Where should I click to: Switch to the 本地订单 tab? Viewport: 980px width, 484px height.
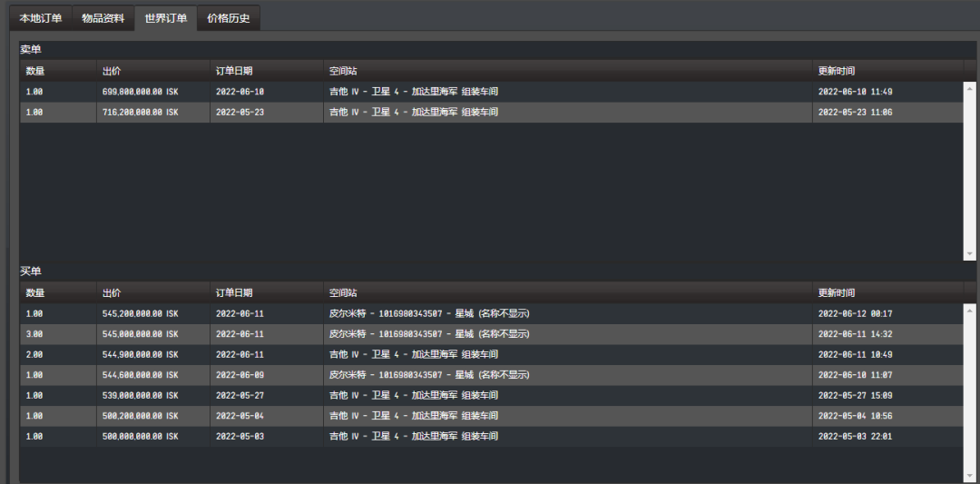[41, 18]
